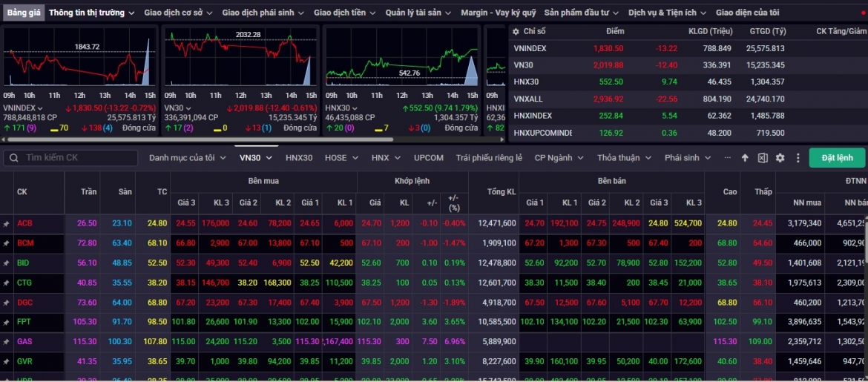Viewport: 868px width, 382px height.
Task: Expand the Thông tin thị trường menu
Action: tap(91, 12)
